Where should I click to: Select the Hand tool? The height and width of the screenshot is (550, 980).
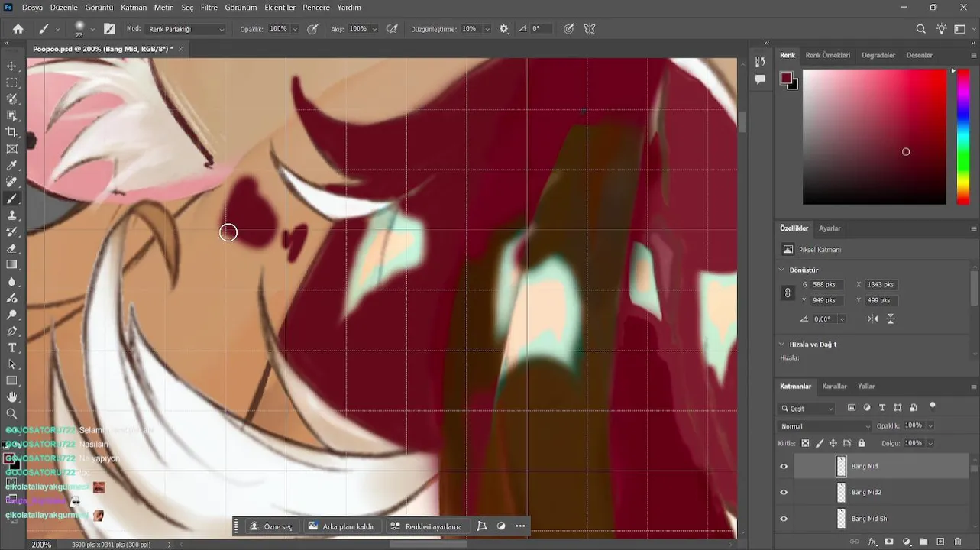(11, 397)
